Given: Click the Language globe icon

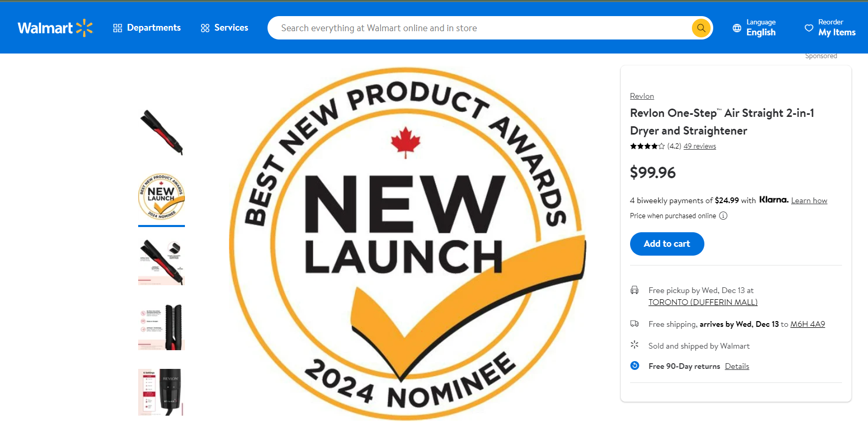Looking at the screenshot, I should tap(737, 28).
